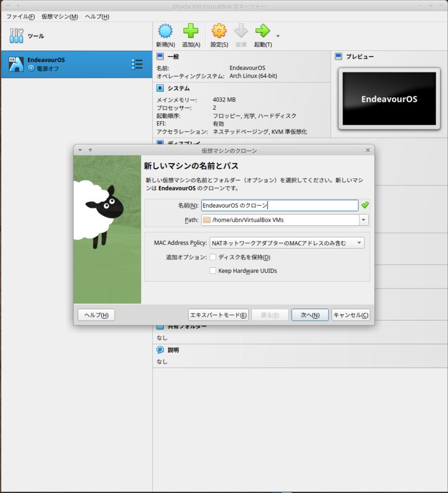This screenshot has width=448, height=493.
Task: Enable Keep Hardware UUIDs checkbox
Action: pyautogui.click(x=213, y=271)
